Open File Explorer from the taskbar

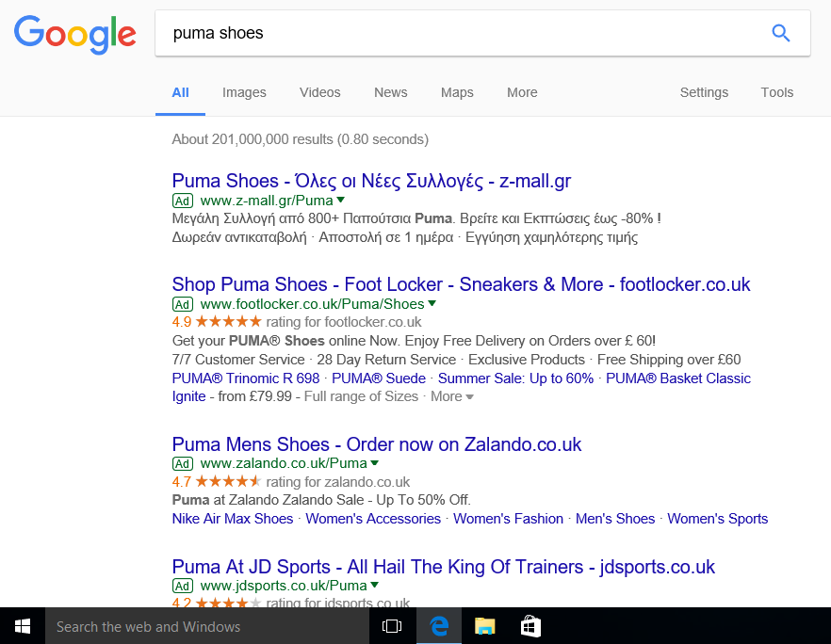(x=484, y=626)
